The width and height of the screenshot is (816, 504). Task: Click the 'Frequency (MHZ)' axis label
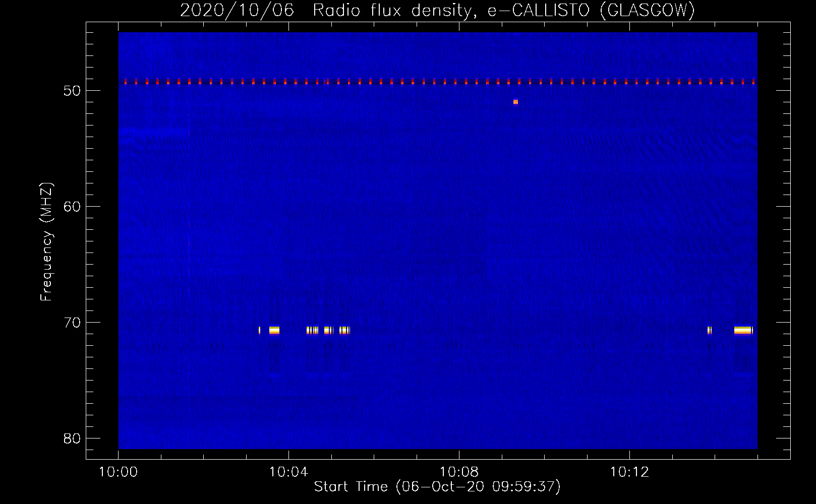point(46,242)
